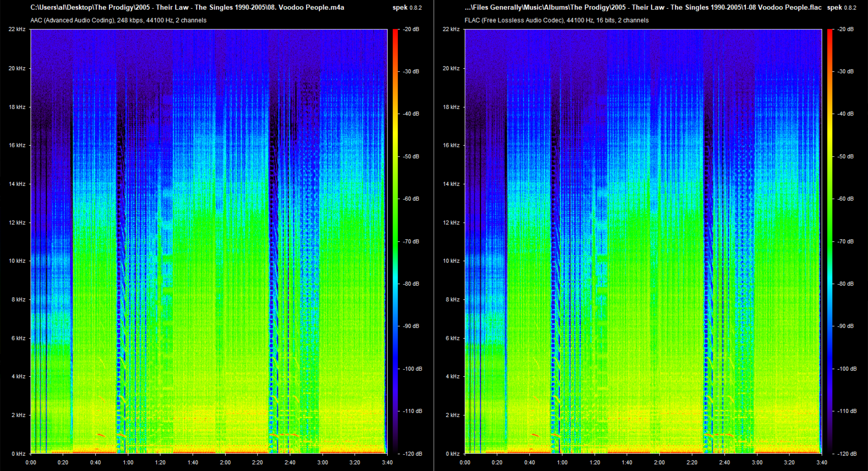Image resolution: width=868 pixels, height=471 pixels.
Task: Click the 2:00 time marker on right spectrogram
Action: (659, 462)
